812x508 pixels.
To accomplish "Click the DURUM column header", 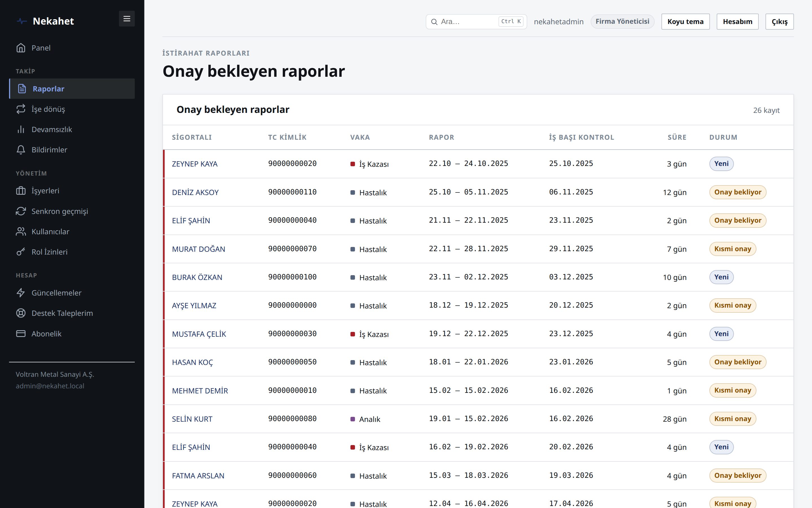I will coord(723,137).
